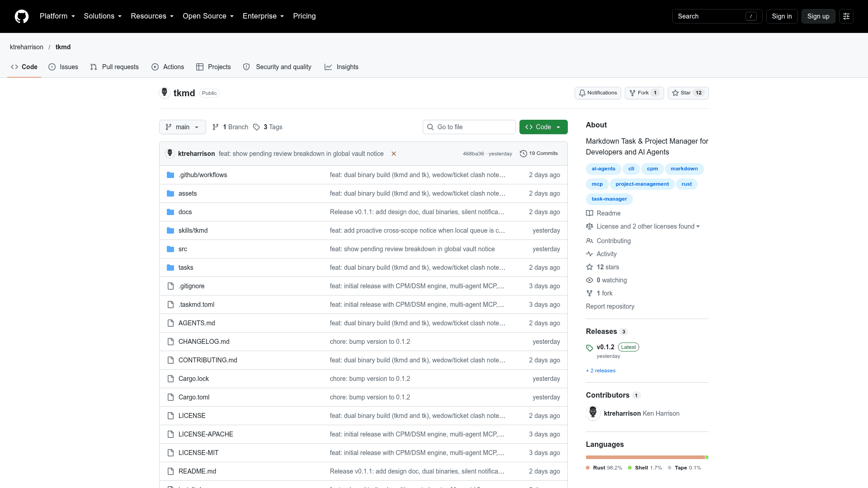Open the CHANGELOG.md file

[204, 342]
